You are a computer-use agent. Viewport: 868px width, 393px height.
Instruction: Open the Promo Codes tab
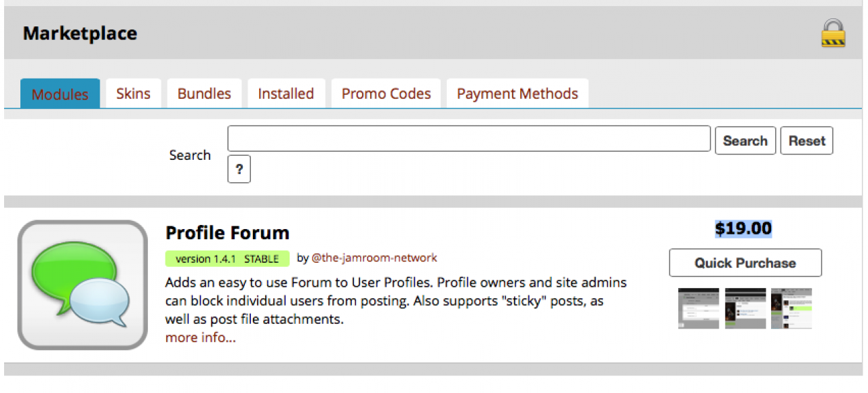point(386,94)
